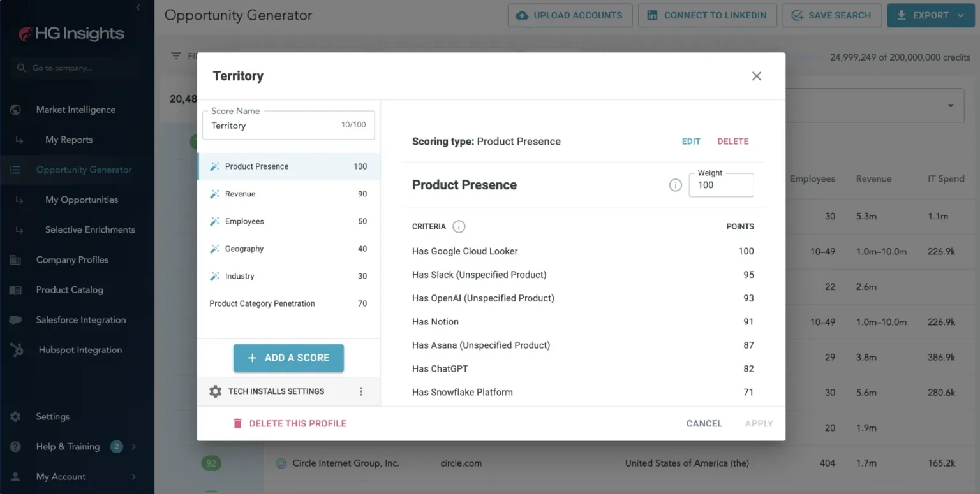980x494 pixels.
Task: Select the Product Presence score row
Action: pos(289,166)
